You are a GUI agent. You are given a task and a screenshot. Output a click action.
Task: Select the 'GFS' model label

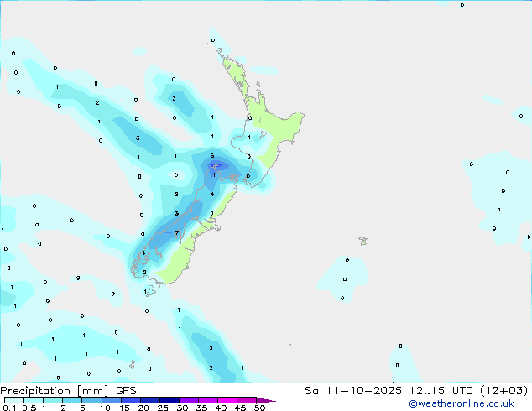click(x=126, y=391)
